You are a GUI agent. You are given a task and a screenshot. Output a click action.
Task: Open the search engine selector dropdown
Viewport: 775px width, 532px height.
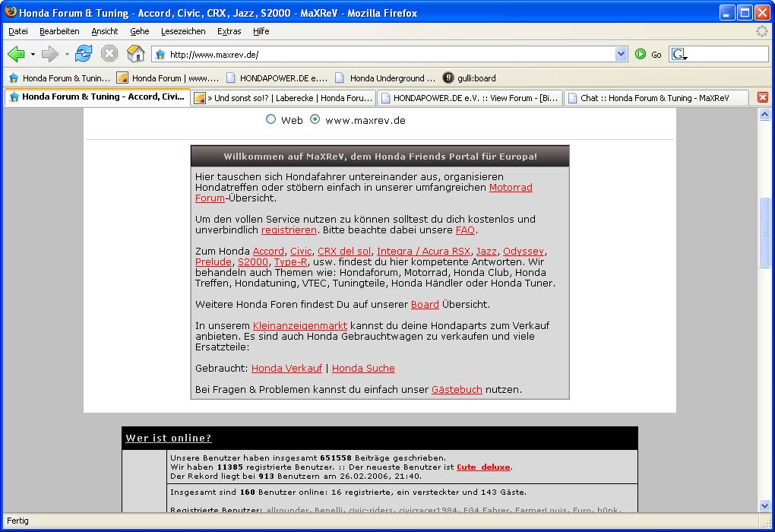680,55
